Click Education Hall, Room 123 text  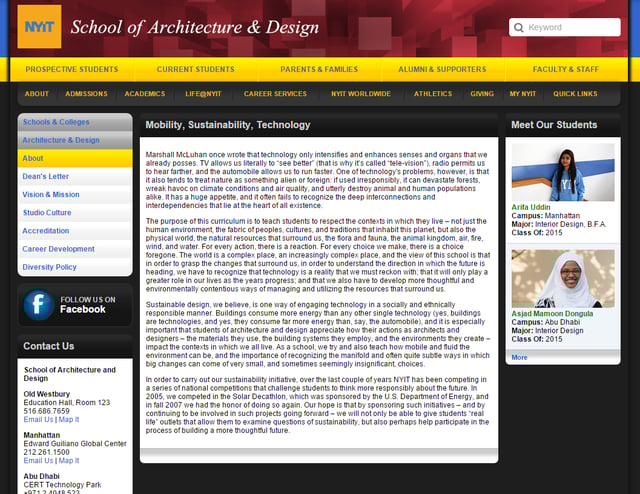[67, 403]
